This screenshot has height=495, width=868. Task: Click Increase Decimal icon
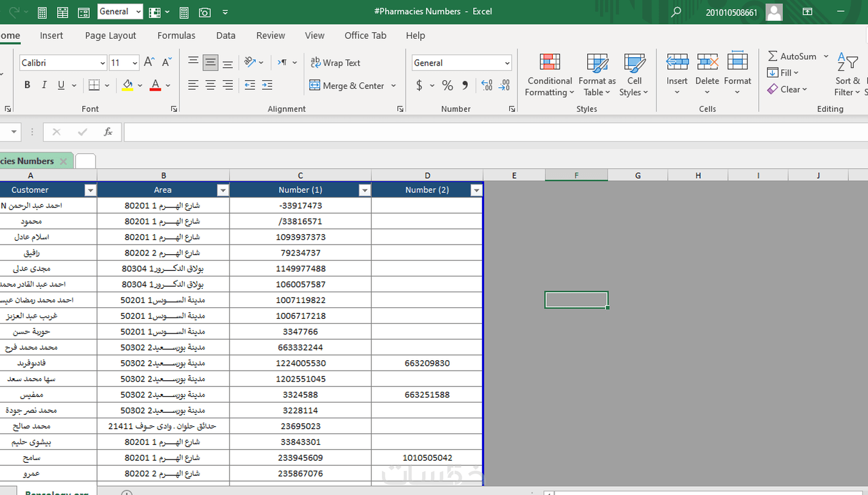tap(487, 85)
